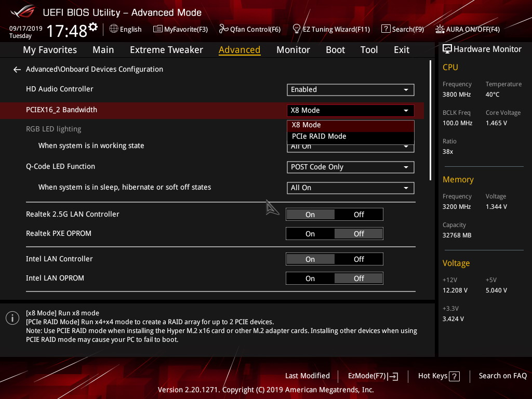Viewport: 532px width, 399px height.
Task: Click the globe language icon
Action: pos(114,29)
